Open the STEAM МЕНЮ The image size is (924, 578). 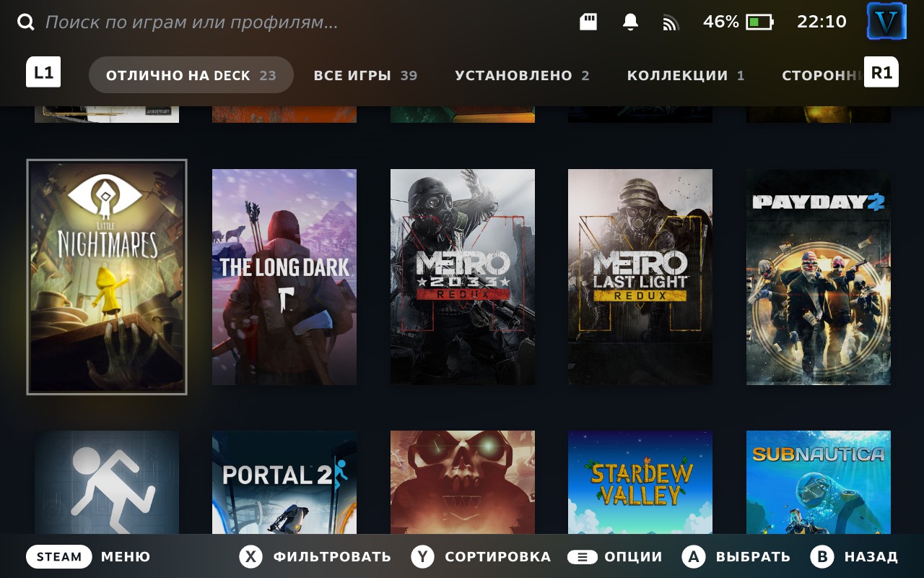(x=92, y=556)
